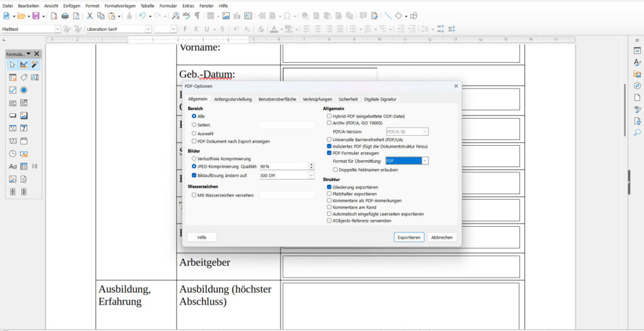Choose the push button form control
Image resolution: width=644 pixels, height=331 pixels.
point(13,116)
